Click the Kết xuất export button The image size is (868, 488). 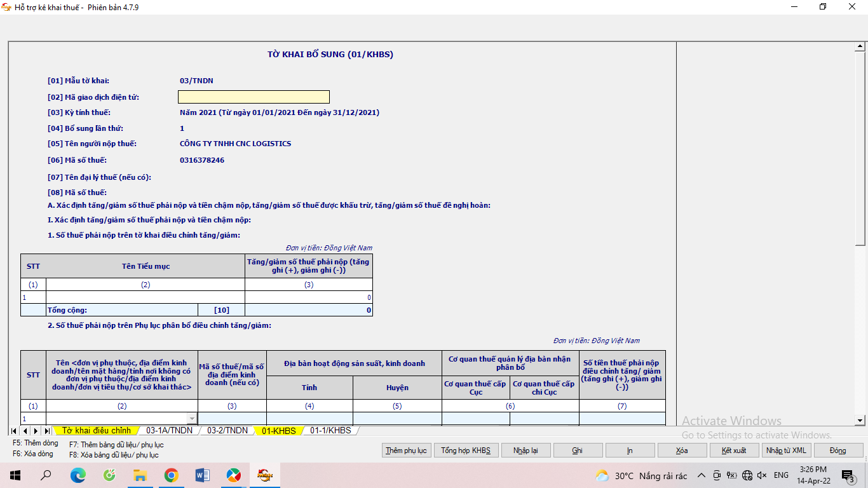coord(734,451)
